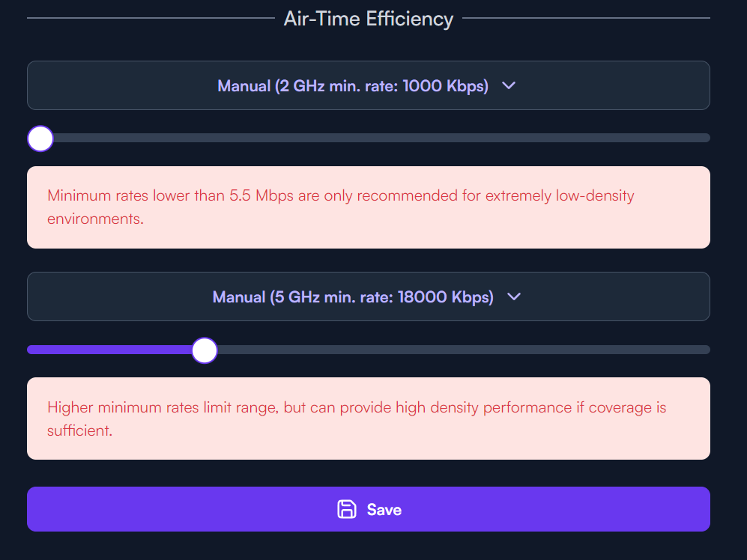Set 5 GHz slider to its far right end

point(706,350)
